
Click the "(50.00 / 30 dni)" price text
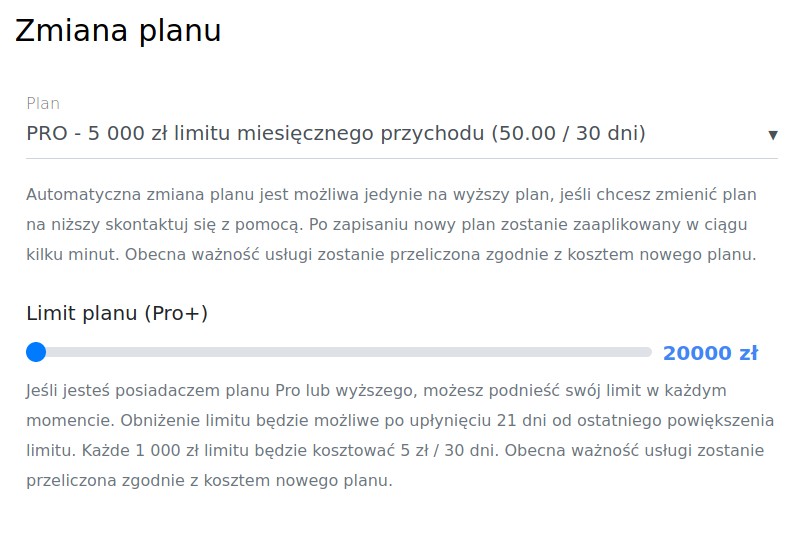click(568, 134)
